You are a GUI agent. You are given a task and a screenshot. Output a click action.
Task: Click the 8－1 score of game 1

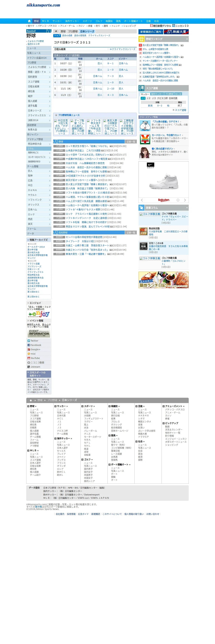[x=110, y=64]
